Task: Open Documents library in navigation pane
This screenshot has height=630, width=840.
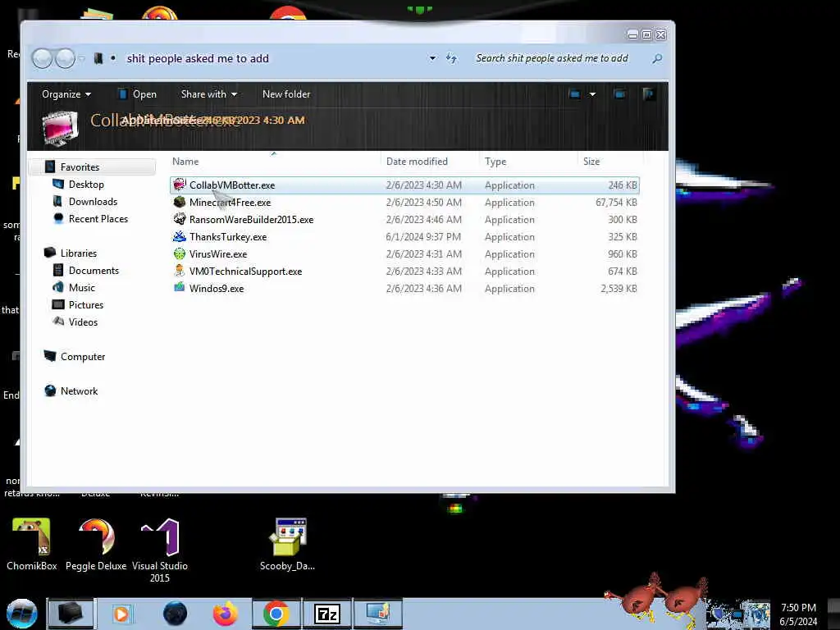Action: [x=94, y=271]
